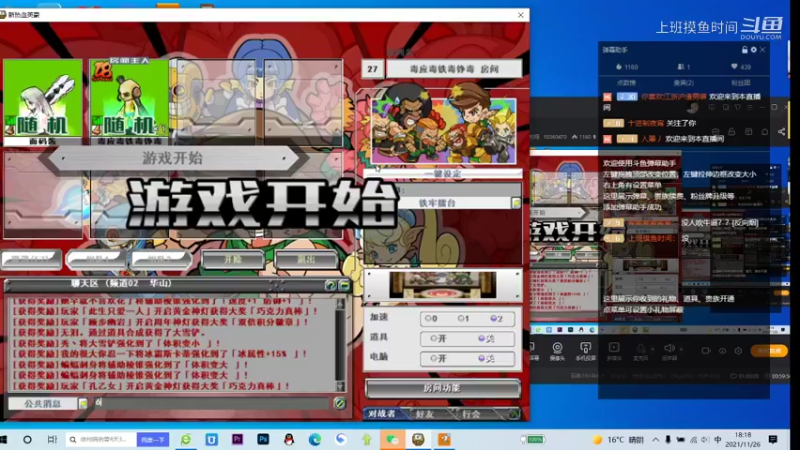Open the 公共消息 channel dropdown

pos(83,404)
